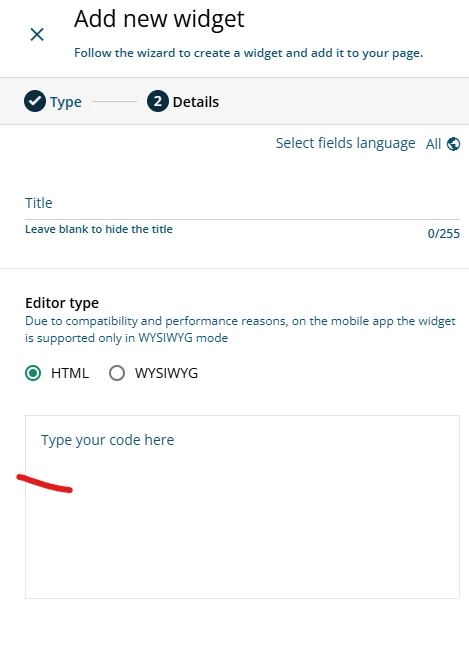Image resolution: width=469 pixels, height=646 pixels.
Task: Click the All language value
Action: click(433, 144)
